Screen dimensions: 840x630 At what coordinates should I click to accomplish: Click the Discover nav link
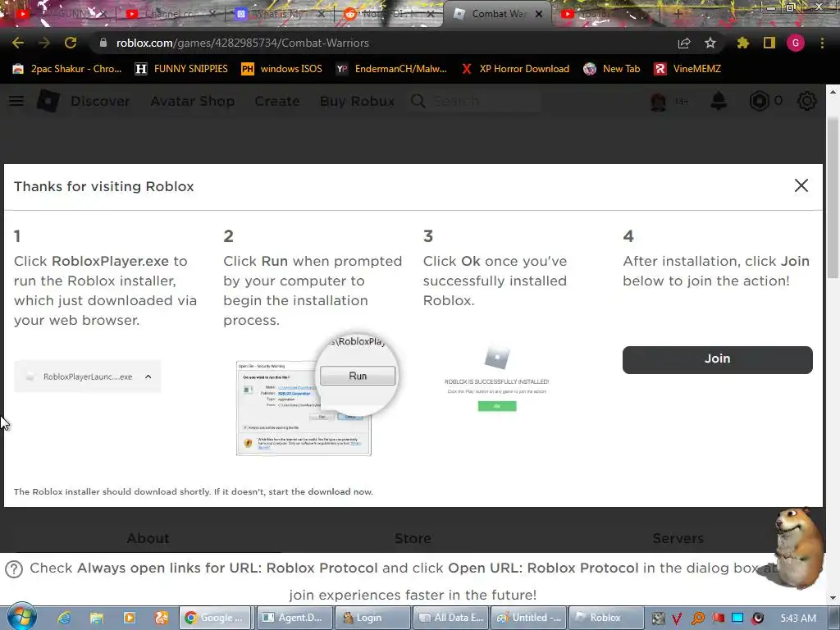[100, 101]
